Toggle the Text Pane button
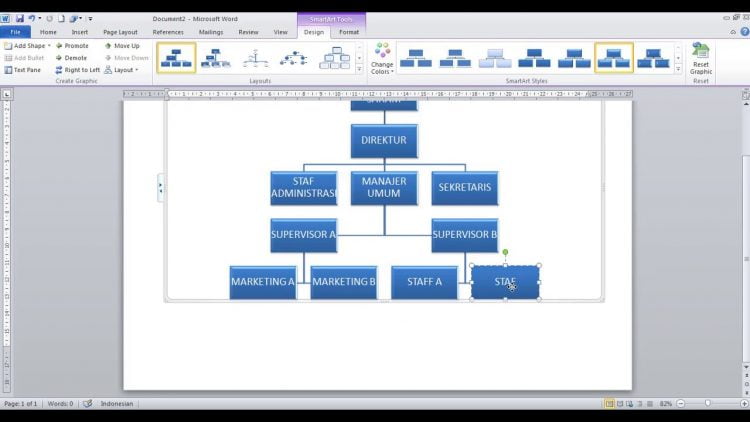This screenshot has width=750, height=422. (22, 70)
